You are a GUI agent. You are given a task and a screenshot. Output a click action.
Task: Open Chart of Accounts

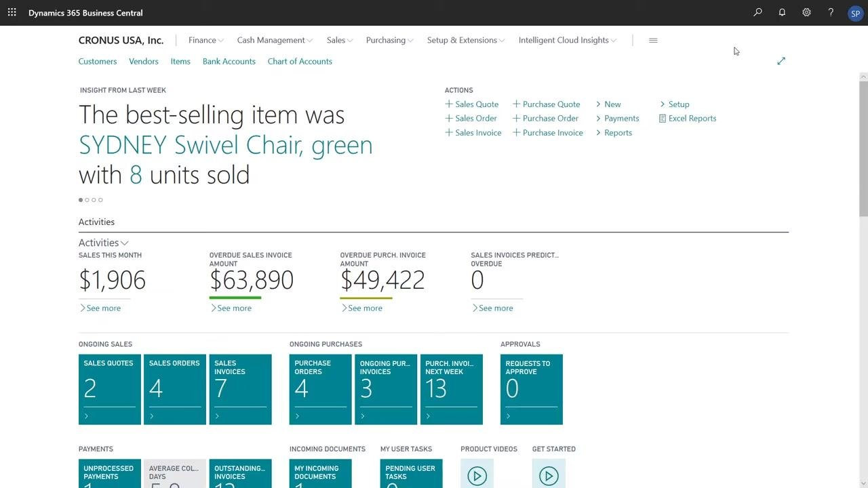300,61
